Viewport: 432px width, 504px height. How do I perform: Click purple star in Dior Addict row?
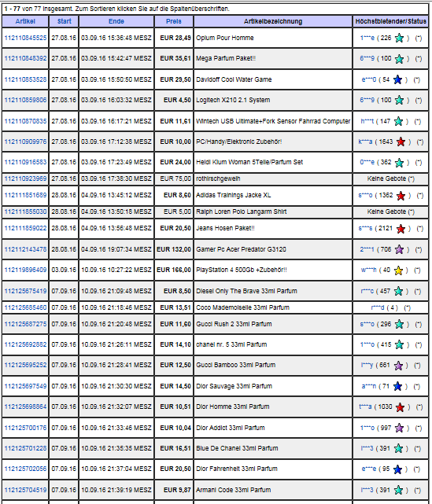coord(399,428)
